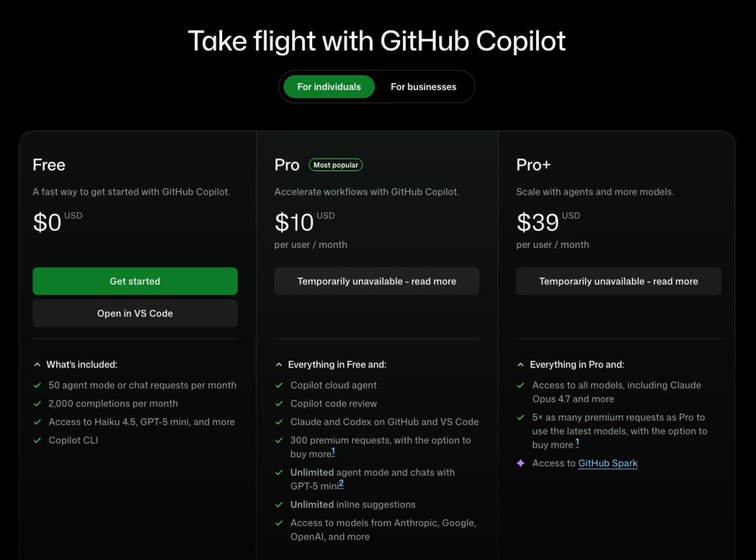This screenshot has height=560, width=756.
Task: Click the GitHub Spark sparkle icon
Action: pos(520,463)
